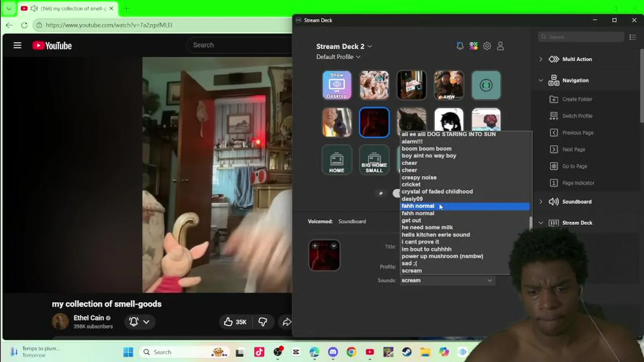Screen dimensions: 644x362
Task: Like the video with 35K likes
Action: click(235, 322)
